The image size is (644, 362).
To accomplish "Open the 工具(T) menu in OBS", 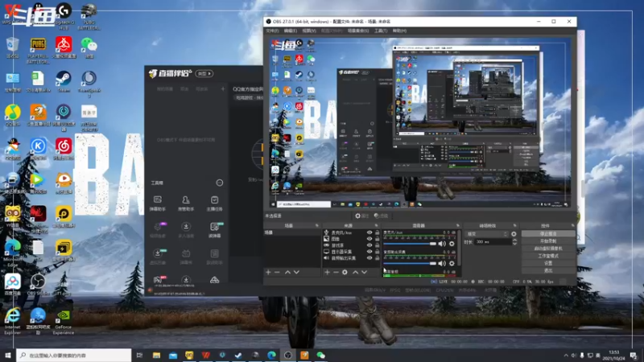I will 381,31.
